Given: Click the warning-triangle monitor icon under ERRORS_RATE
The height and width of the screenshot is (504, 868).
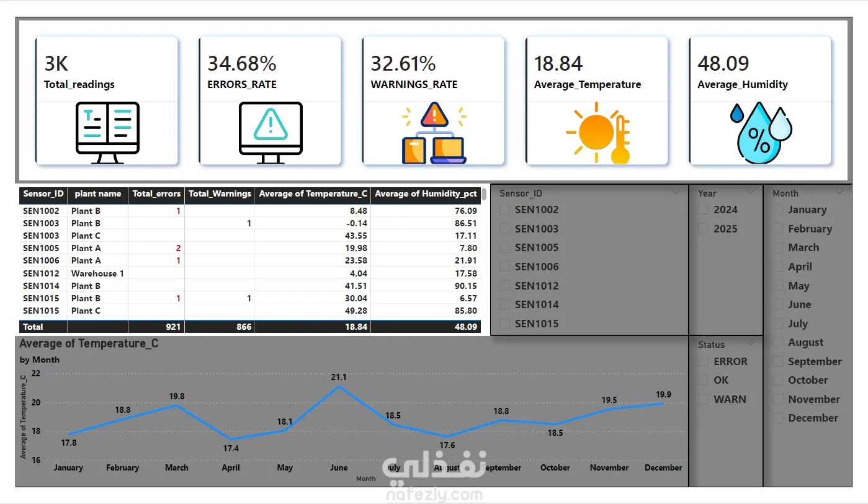Looking at the screenshot, I should click(x=271, y=133).
